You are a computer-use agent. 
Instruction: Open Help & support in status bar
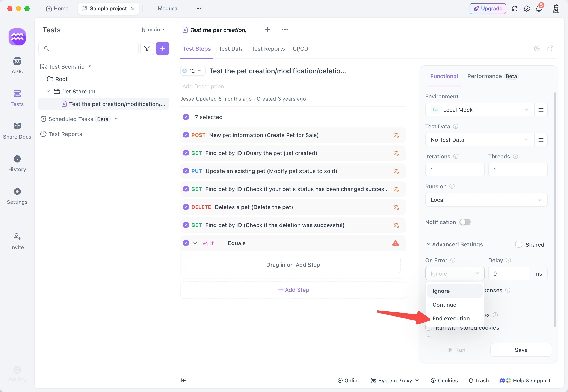click(525, 380)
